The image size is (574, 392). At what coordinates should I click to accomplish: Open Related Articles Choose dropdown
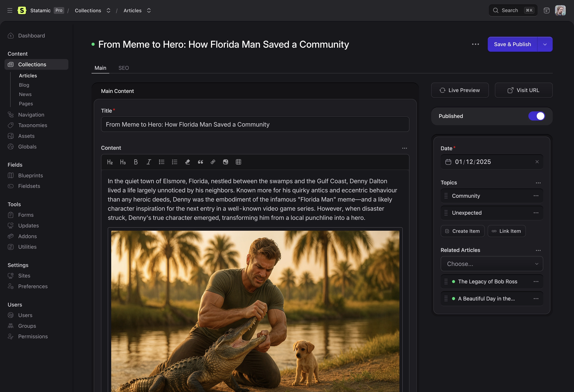point(491,264)
